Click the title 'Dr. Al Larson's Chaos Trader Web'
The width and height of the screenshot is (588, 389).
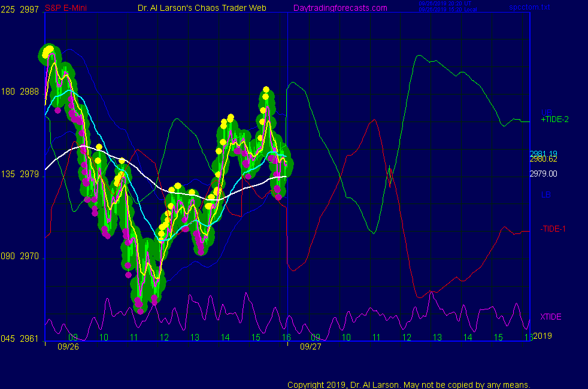click(202, 8)
